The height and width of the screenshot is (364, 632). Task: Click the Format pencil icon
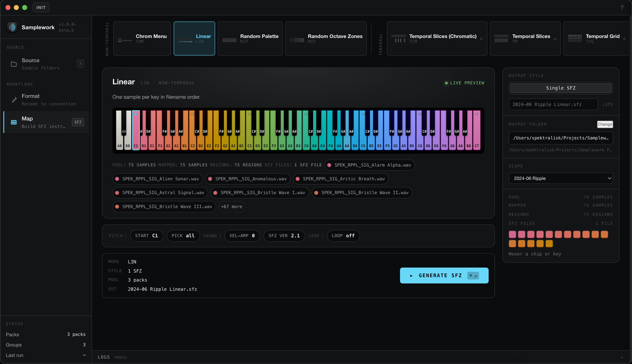pyautogui.click(x=14, y=100)
